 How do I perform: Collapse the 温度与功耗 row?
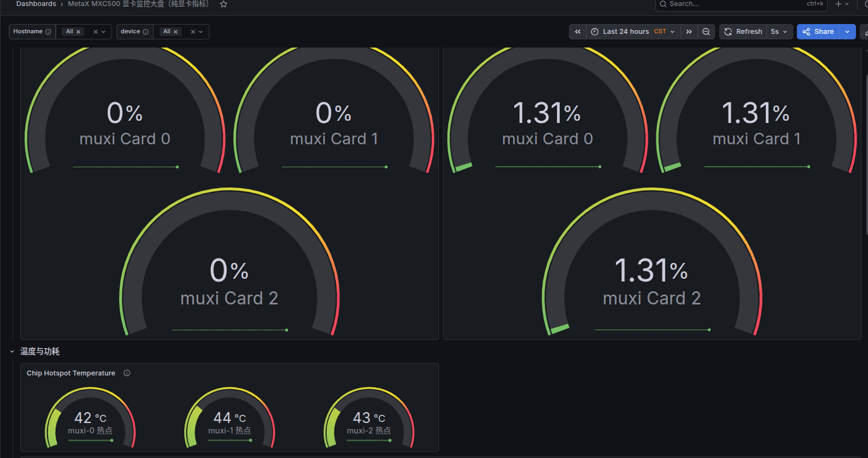[x=12, y=351]
